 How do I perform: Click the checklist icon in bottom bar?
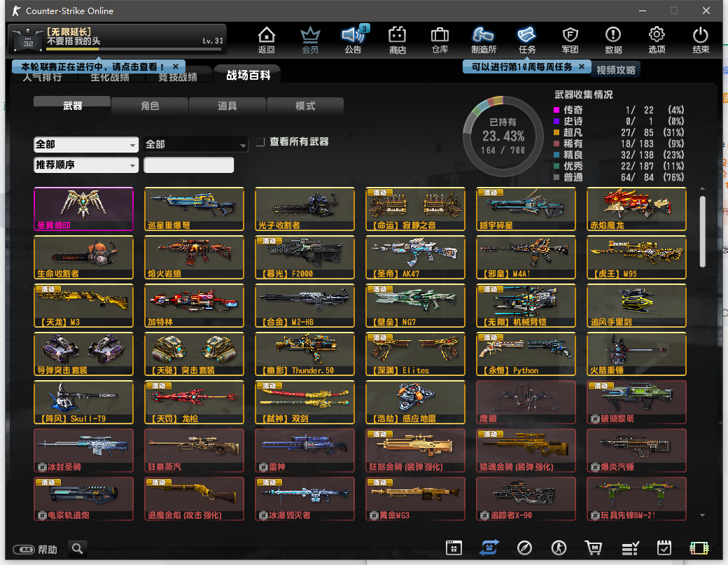(630, 548)
